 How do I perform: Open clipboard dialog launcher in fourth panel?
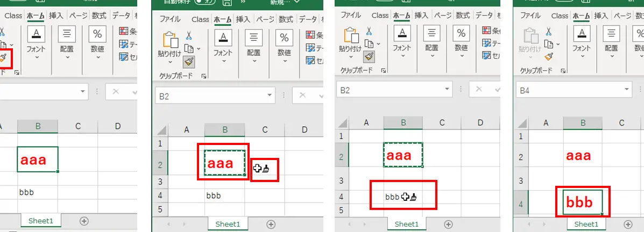click(x=563, y=71)
